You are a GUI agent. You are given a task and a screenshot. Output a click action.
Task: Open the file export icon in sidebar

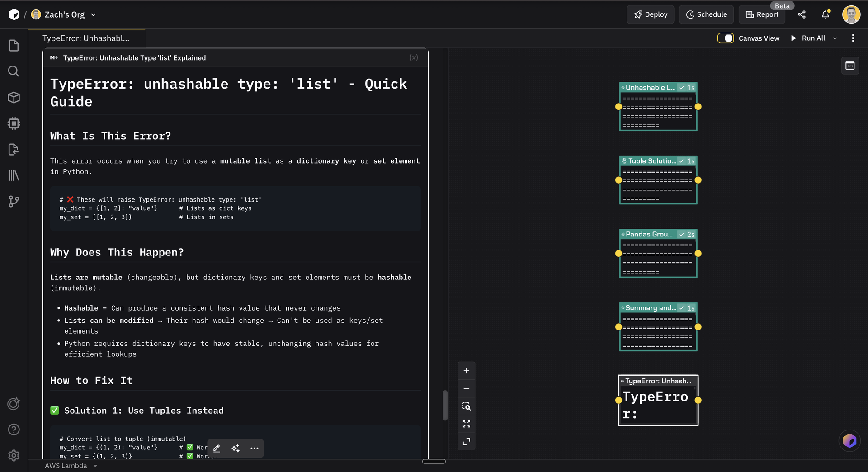(14, 149)
